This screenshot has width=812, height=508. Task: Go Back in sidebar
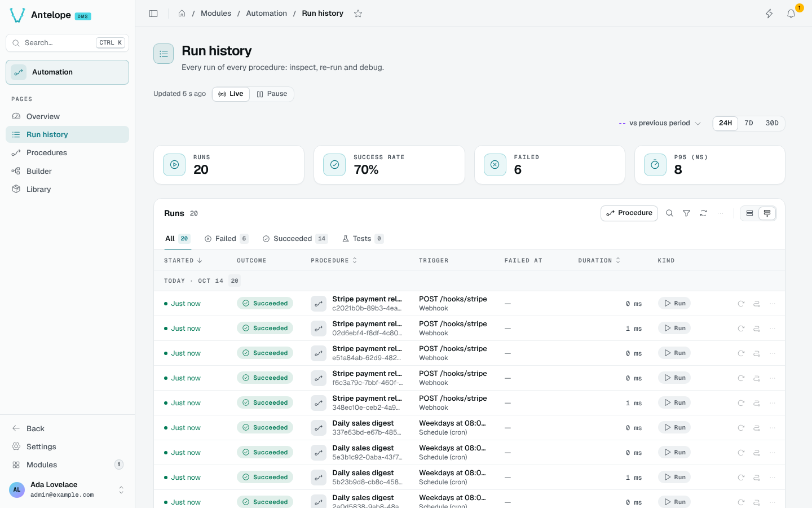pyautogui.click(x=67, y=428)
